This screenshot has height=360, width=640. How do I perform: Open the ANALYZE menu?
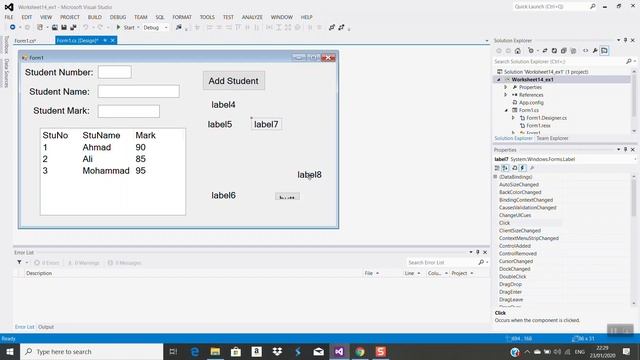click(252, 17)
